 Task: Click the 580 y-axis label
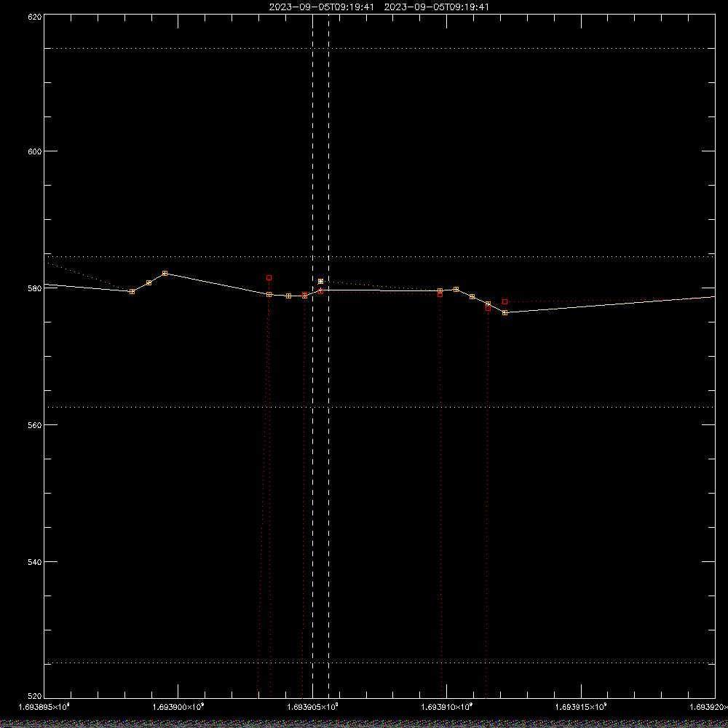(x=35, y=288)
